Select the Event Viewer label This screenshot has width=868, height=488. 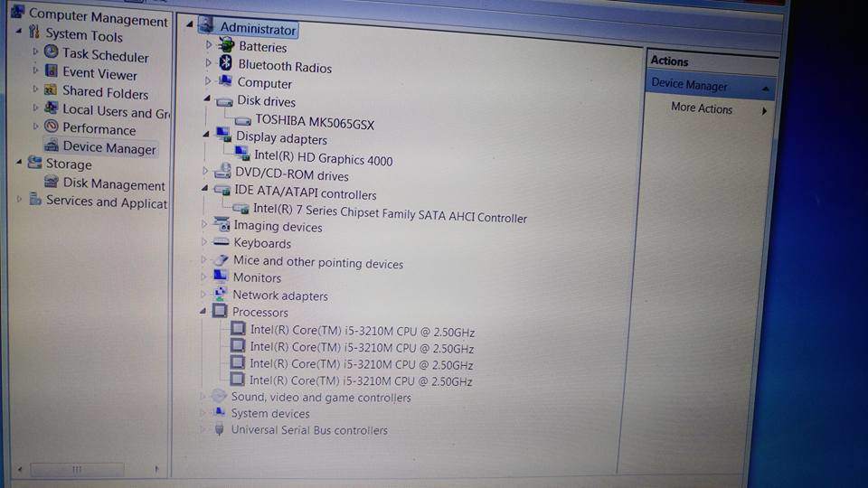(99, 73)
